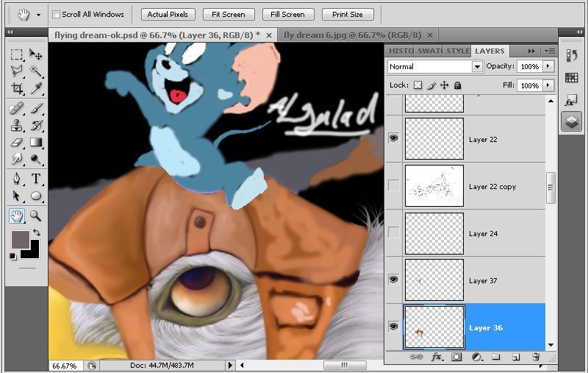Hide Layer 36 with eye icon
Screen dimensions: 588x373
point(393,327)
